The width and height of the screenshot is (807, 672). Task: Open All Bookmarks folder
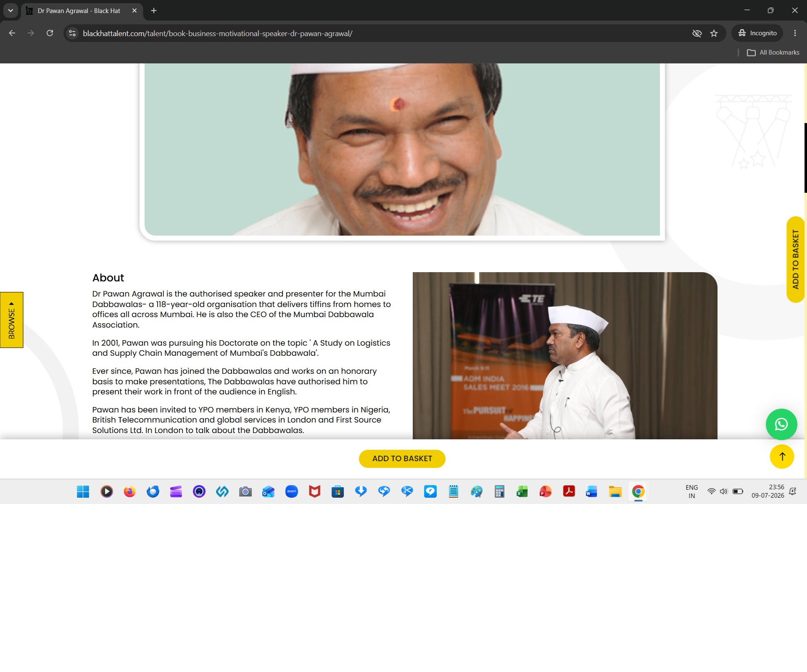[x=773, y=52]
